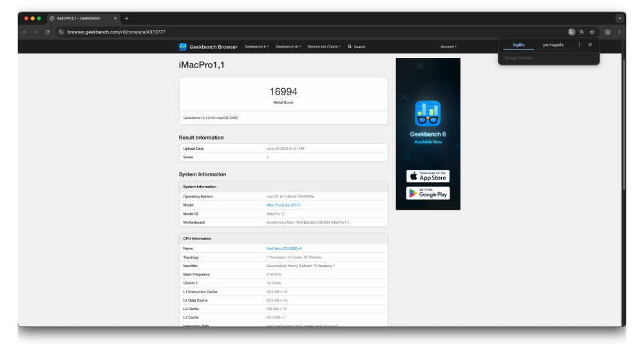
Task: Click the Geekbench 6 app icon in ad
Action: click(428, 113)
